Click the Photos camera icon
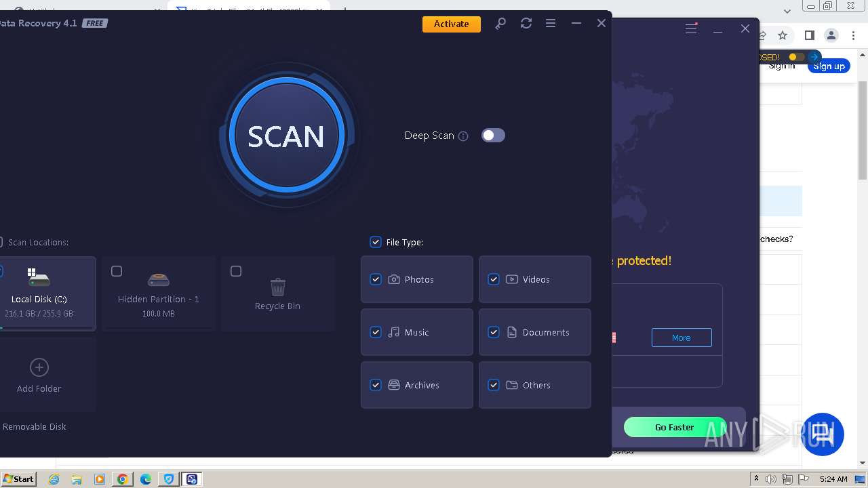 pos(394,279)
